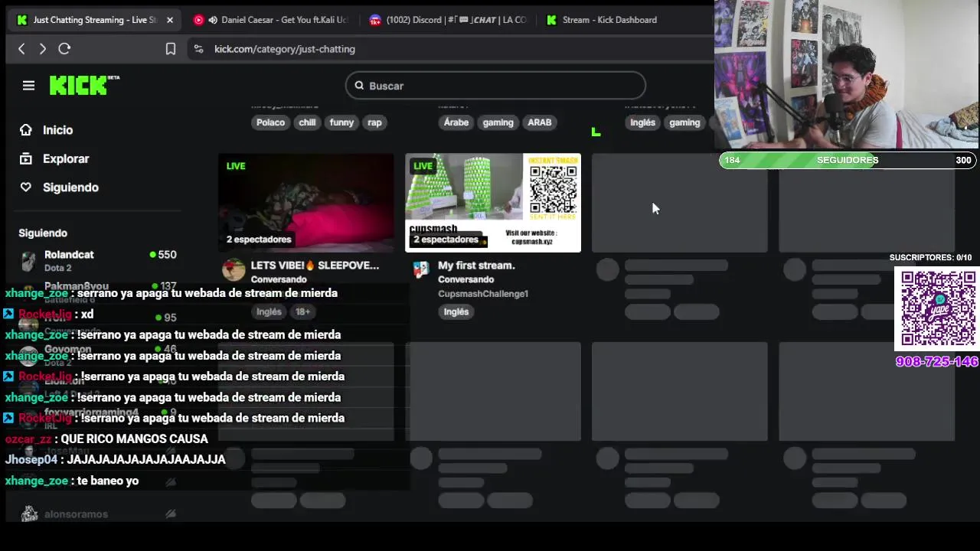Open site info icon in address bar
980x551 pixels.
tap(198, 49)
